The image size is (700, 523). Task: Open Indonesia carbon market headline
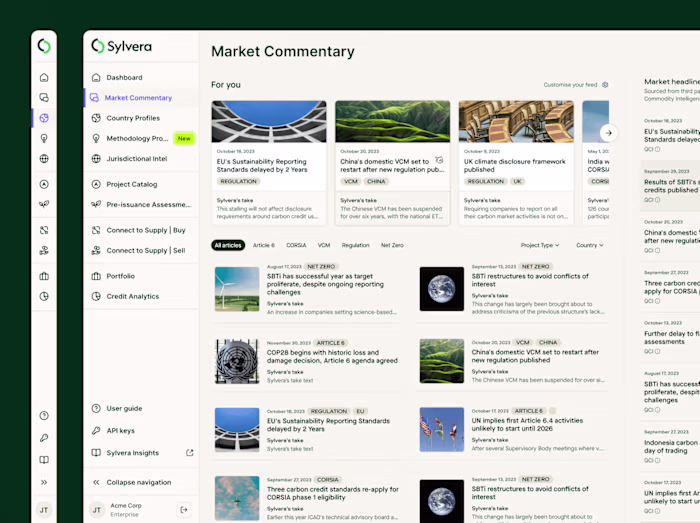[x=670, y=446]
